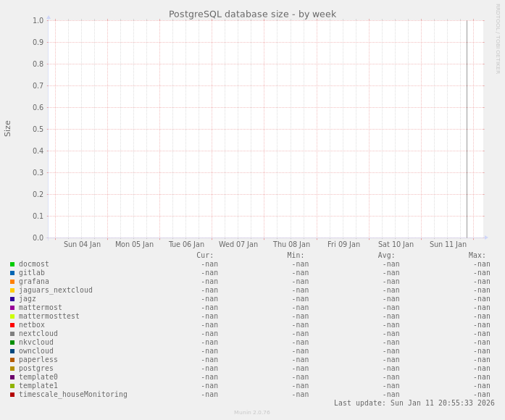The width and height of the screenshot is (505, 420).
Task: Click the netbox red legend swatch
Action: (x=12, y=325)
